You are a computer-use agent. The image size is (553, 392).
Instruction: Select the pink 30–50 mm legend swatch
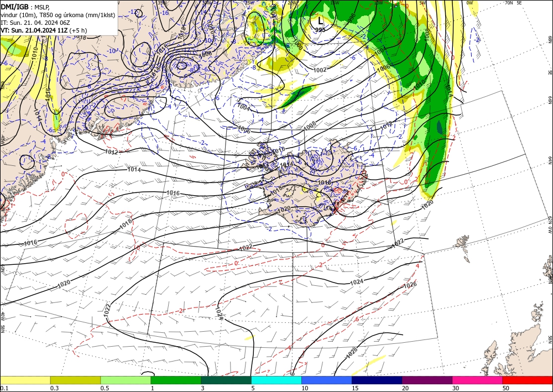point(477,380)
